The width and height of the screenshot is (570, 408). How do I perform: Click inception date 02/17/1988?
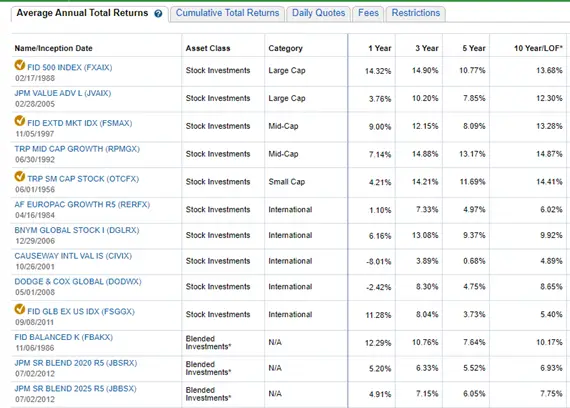35,79
